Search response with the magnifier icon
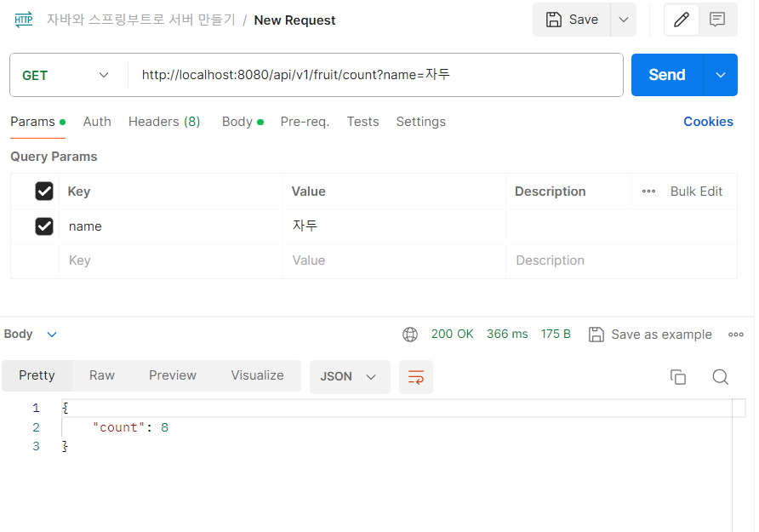The image size is (759, 532). 720,377
